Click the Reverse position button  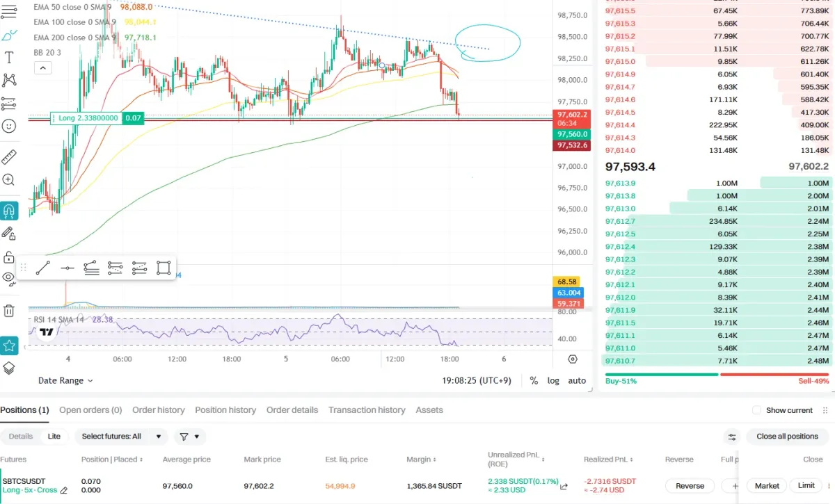690,486
